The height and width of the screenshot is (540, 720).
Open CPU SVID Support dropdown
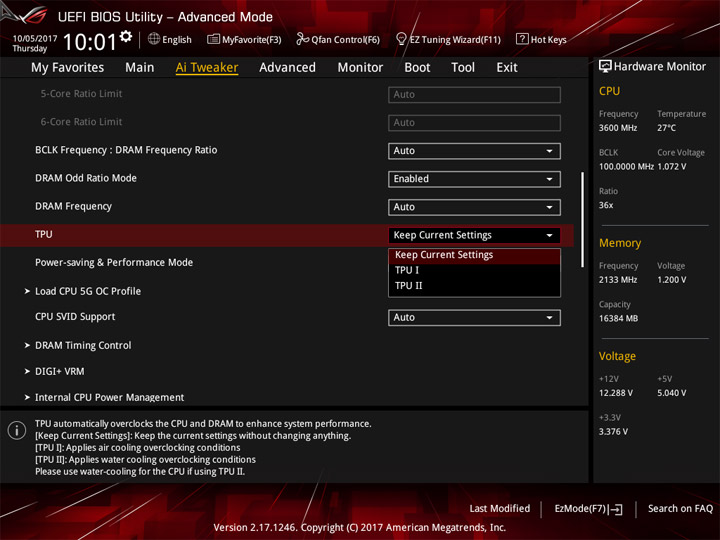(x=474, y=318)
